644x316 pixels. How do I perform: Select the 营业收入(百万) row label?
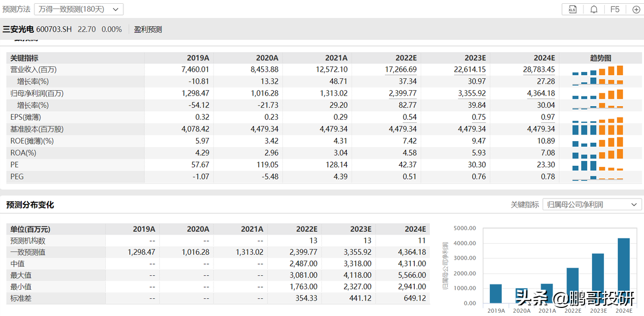point(33,70)
